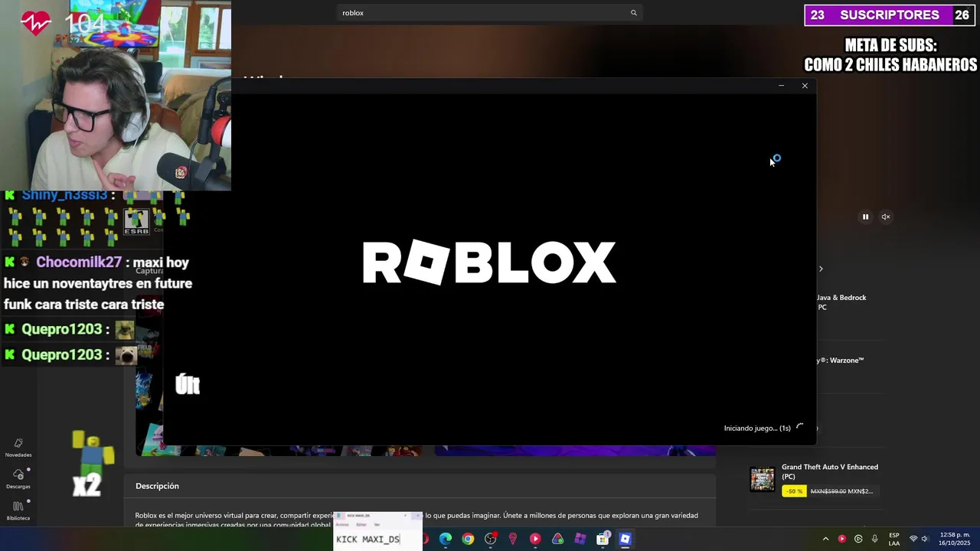Switch the ESP LAA keyboard language
Screen dimensions: 980x551
click(x=894, y=539)
